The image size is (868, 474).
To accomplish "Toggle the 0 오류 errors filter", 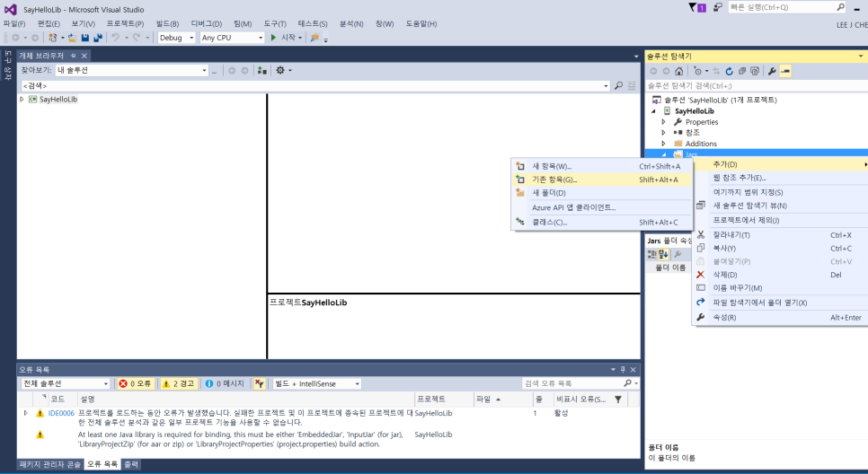I will click(x=136, y=384).
